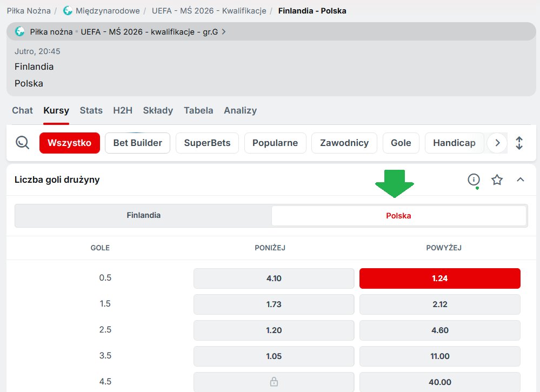The height and width of the screenshot is (392, 540).
Task: Click the search magnifier icon
Action: pos(22,143)
